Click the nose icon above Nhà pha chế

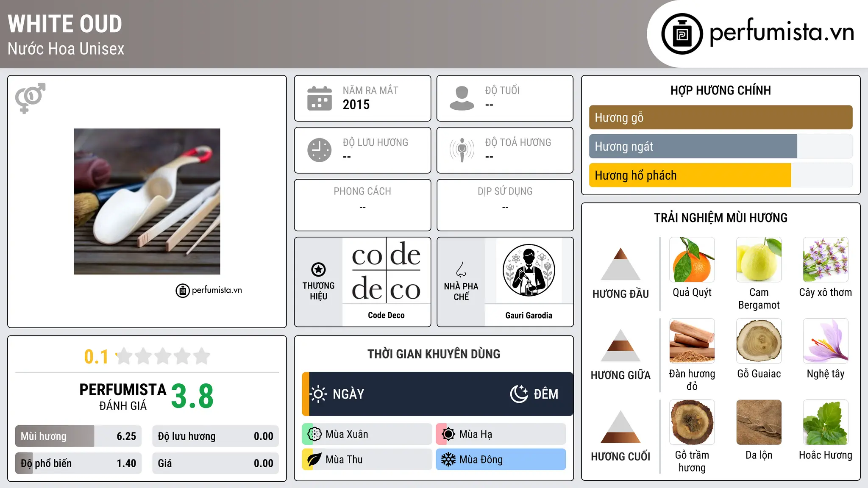coord(461,269)
